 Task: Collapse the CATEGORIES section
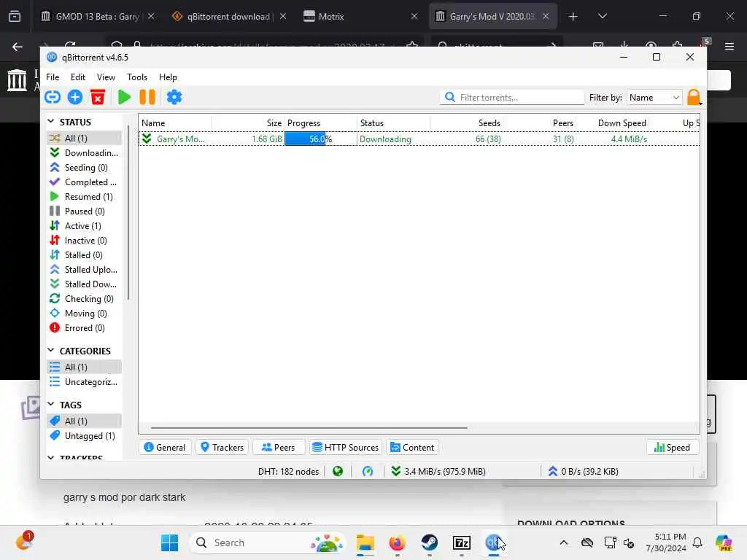coord(51,351)
